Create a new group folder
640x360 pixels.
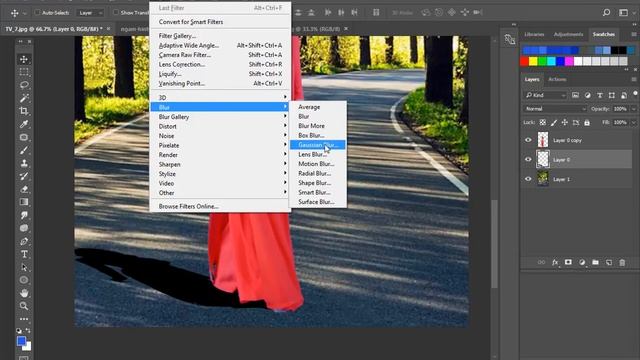tap(596, 262)
